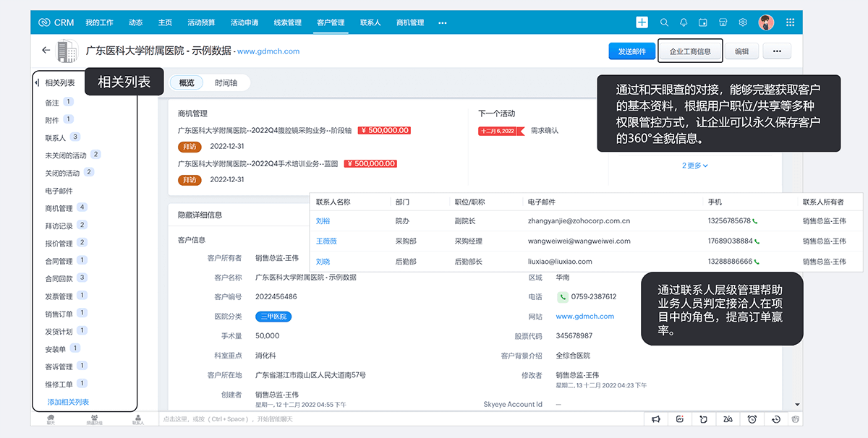Click the 发送邮件 button

click(x=631, y=51)
